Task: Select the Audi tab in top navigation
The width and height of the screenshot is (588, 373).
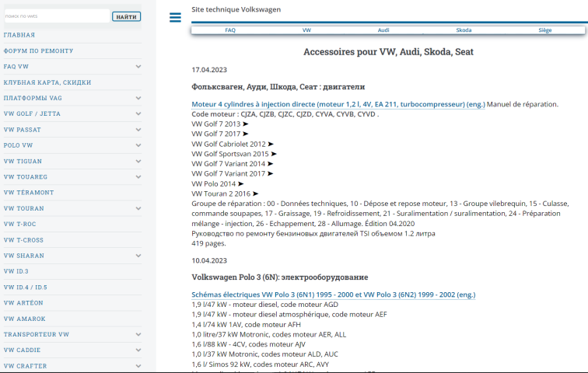Action: click(383, 30)
